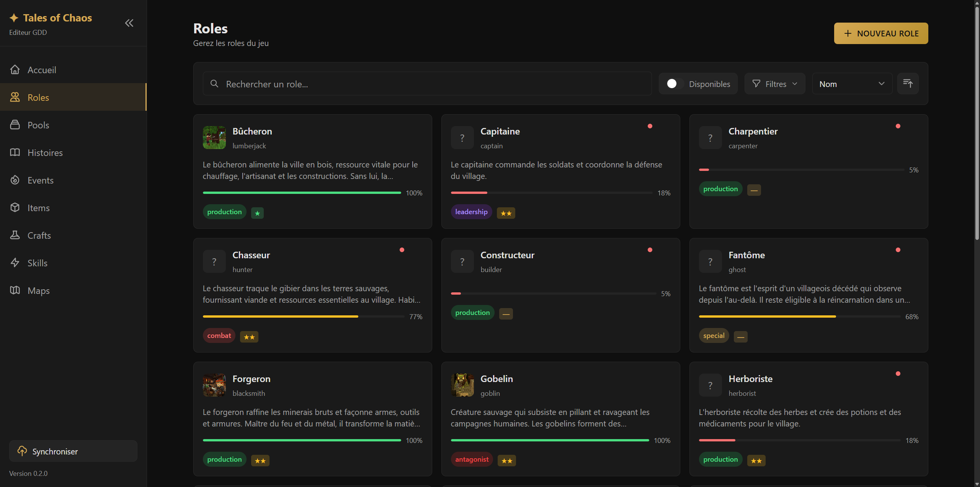Collapse the sidebar with the double-chevron button
This screenshot has width=980, height=487.
click(x=129, y=23)
